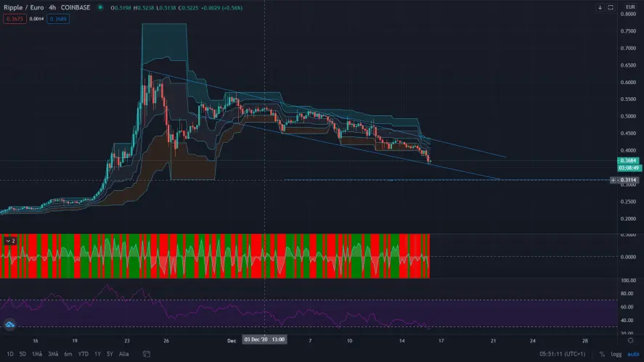
Task: Click the 28 date label on time axis
Action: tap(585, 341)
